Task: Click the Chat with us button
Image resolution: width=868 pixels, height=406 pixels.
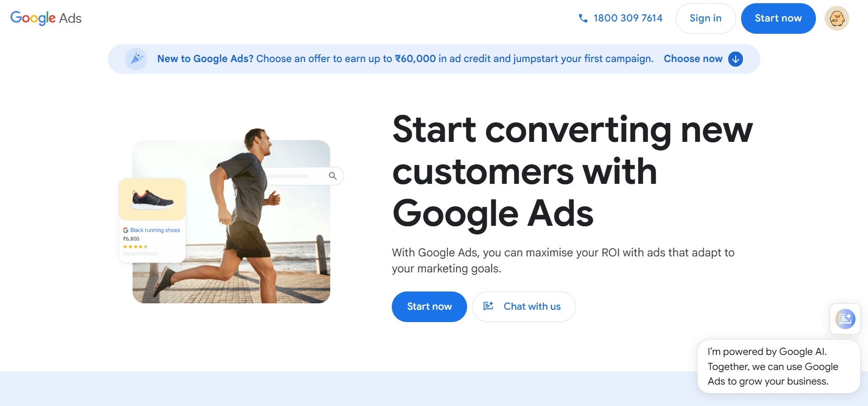Action: (524, 307)
